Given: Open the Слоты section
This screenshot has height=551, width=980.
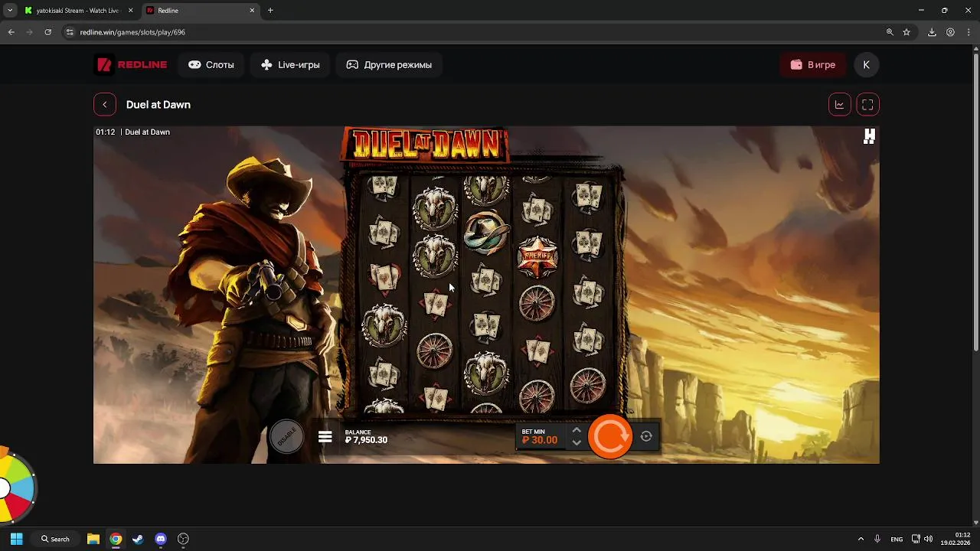Looking at the screenshot, I should point(211,65).
